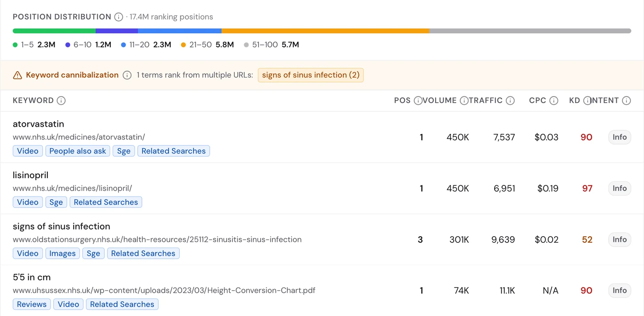Viewport: 644px width, 316px height.
Task: Click the Video tag under lisinopril
Action: (x=28, y=202)
